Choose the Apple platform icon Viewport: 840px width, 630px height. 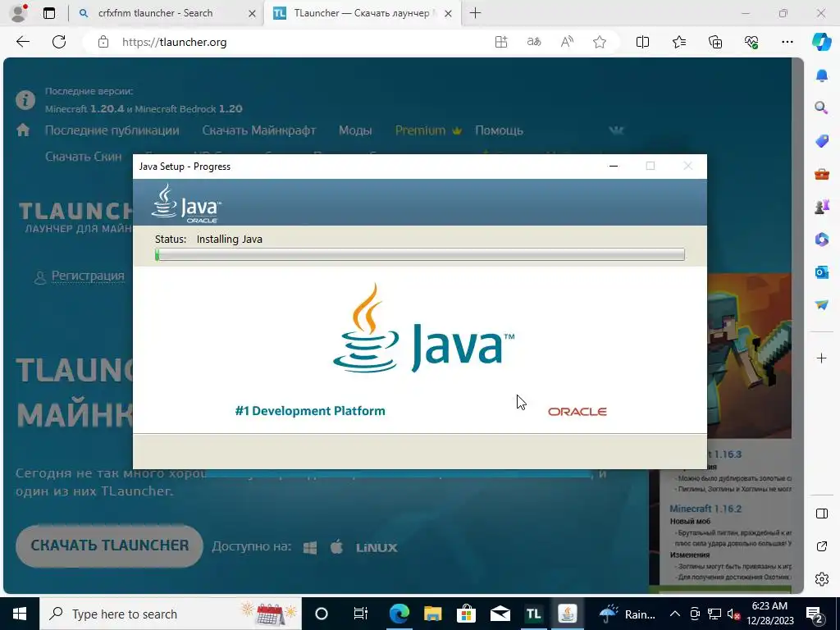[336, 547]
